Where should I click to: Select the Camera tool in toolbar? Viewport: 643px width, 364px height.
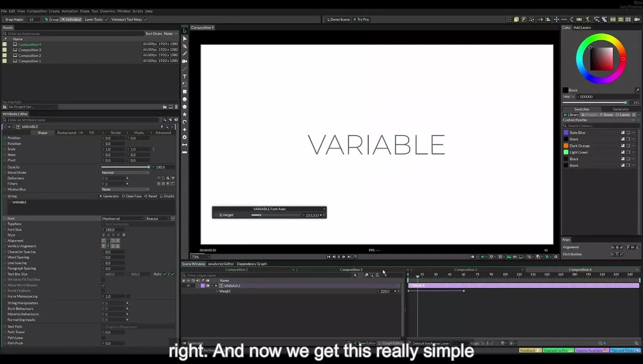[185, 61]
